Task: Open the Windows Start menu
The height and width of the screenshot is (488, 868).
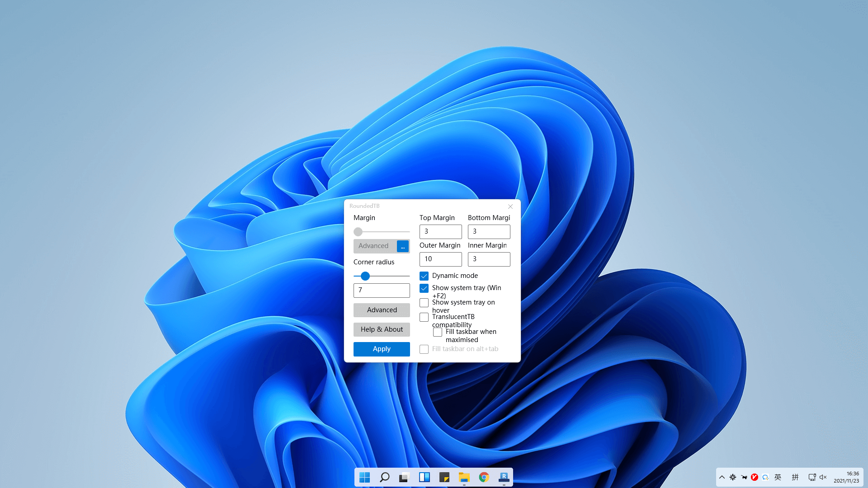Action: click(364, 477)
